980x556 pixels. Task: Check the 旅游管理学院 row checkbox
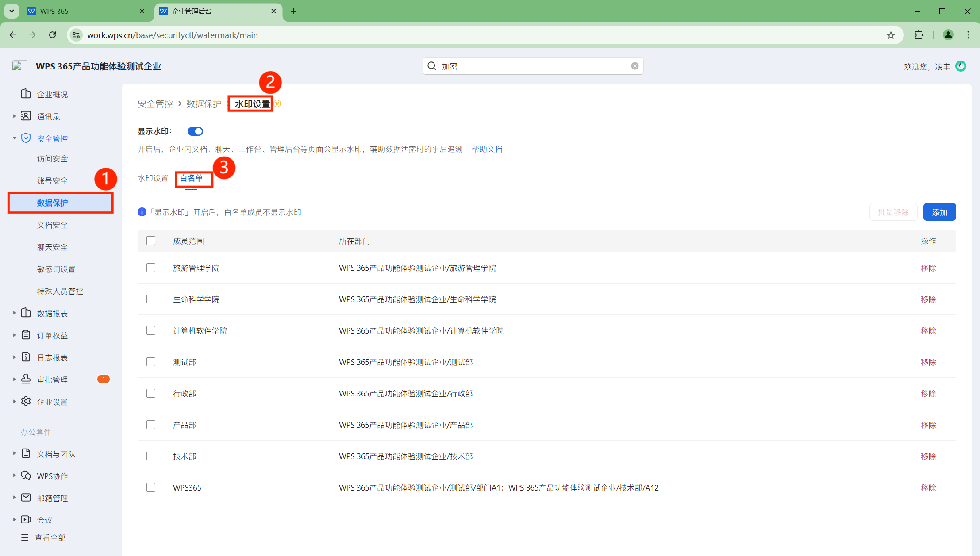tap(151, 268)
